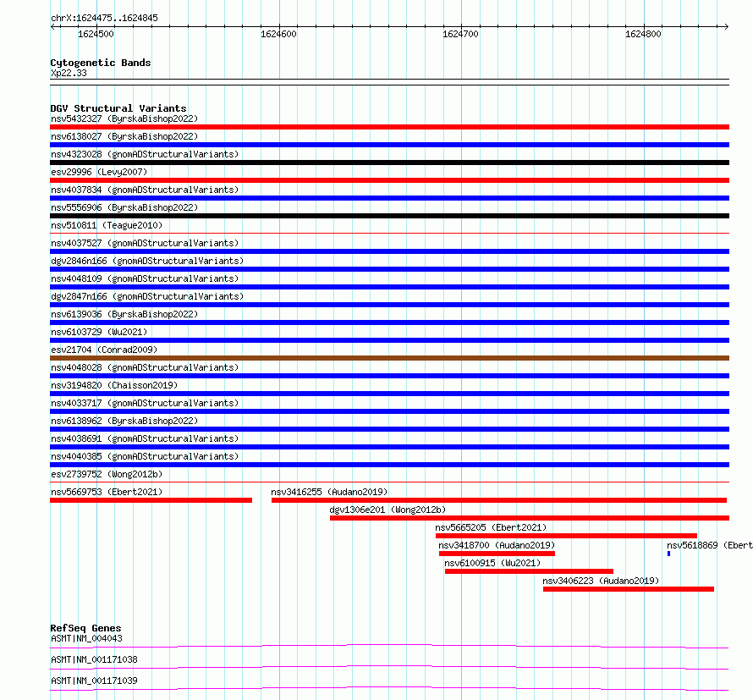Open variant dgv1306e201 (Wong2012b)

(387, 510)
